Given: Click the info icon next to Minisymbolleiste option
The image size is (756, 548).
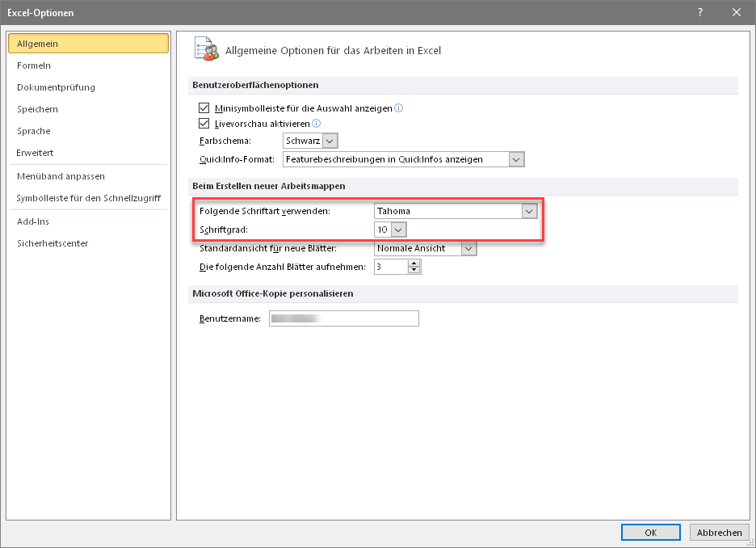Looking at the screenshot, I should pyautogui.click(x=398, y=107).
